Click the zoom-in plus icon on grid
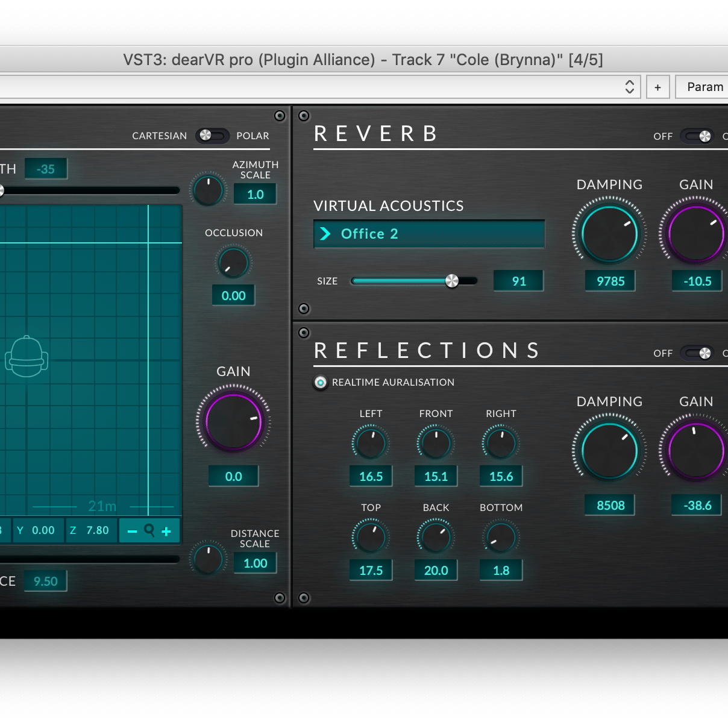Viewport: 728px width, 728px height. tap(166, 531)
